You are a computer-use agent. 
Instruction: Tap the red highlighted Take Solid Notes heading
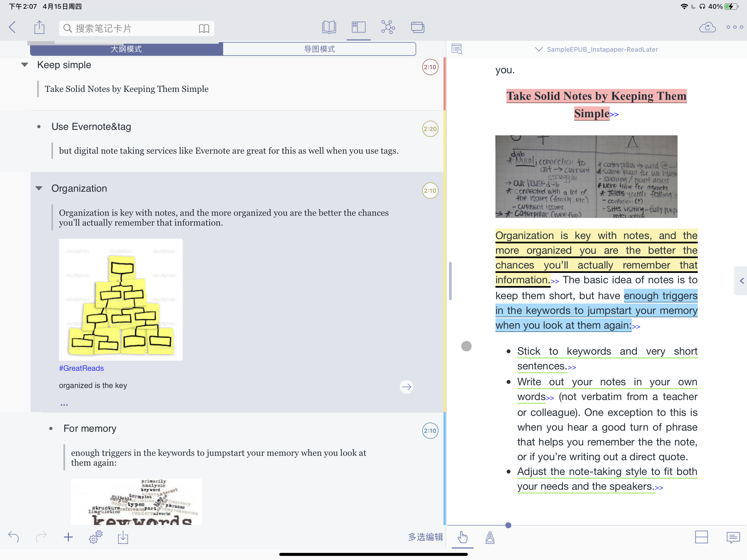[x=596, y=105]
